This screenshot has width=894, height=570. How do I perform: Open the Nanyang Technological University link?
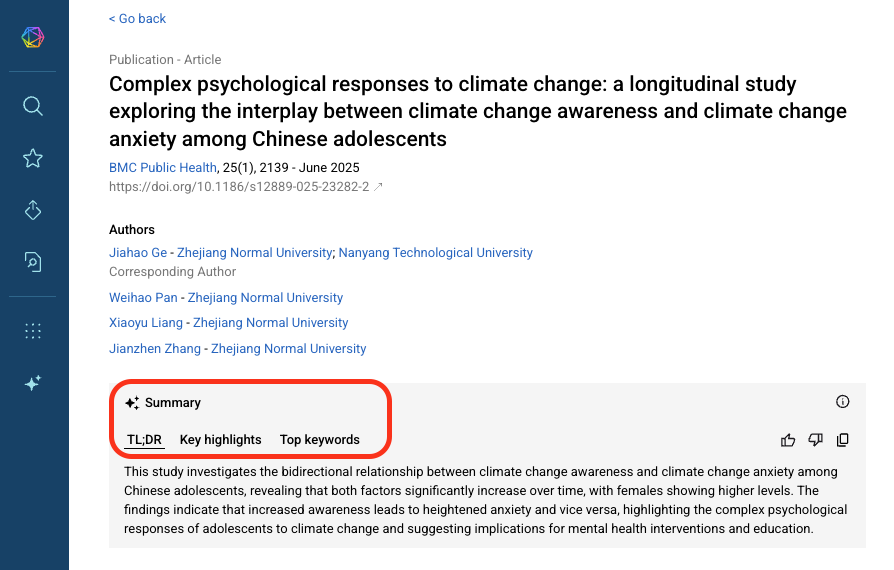[x=435, y=253]
